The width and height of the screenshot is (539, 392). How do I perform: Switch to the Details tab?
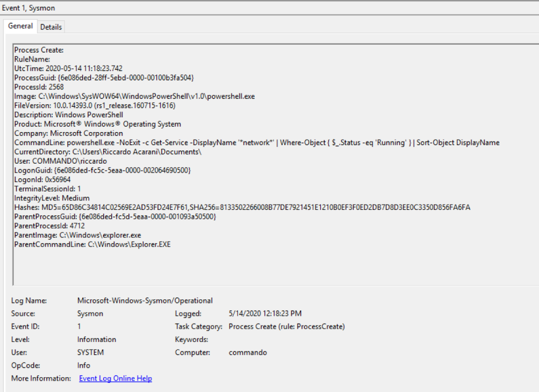pos(51,26)
